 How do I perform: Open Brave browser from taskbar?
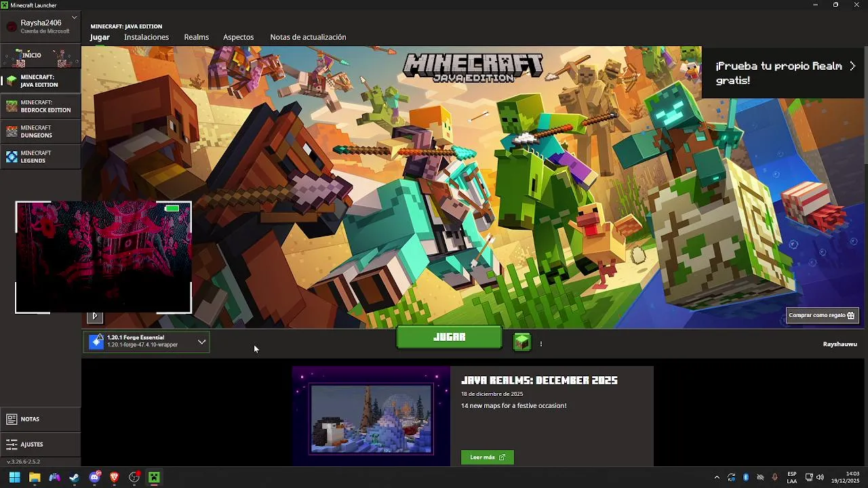[x=114, y=477]
